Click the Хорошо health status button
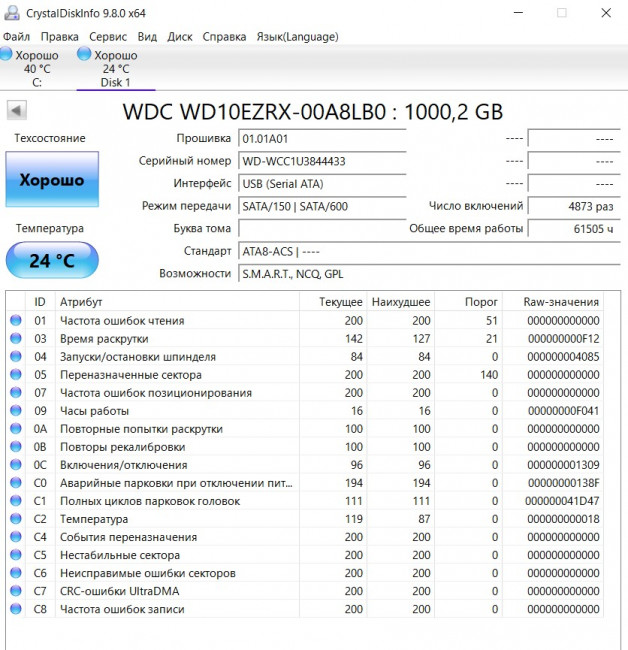Viewport: 628px width, 650px height. (52, 179)
